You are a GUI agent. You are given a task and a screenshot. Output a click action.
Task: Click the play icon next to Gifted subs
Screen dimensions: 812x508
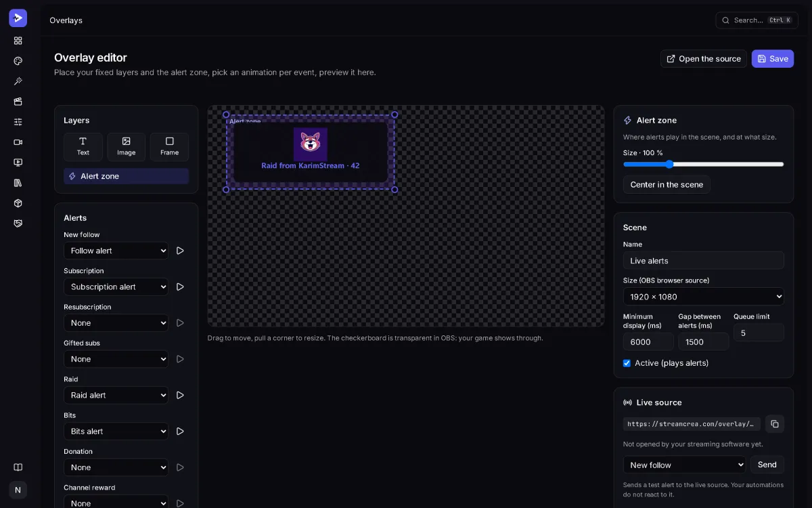(180, 359)
